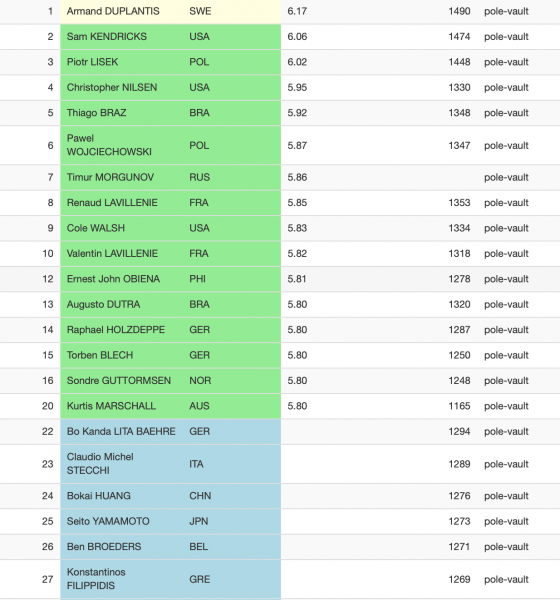Click Raphael HOLZDEPPE name
The image size is (560, 600).
[116, 330]
